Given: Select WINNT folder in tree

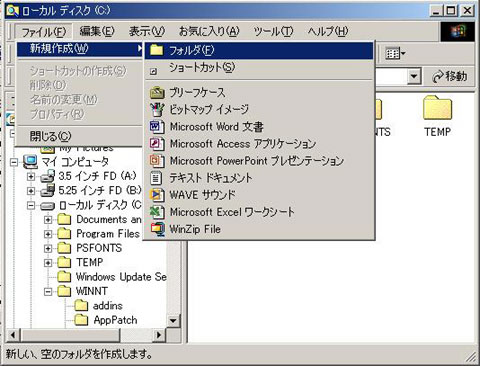Looking at the screenshot, I should tap(92, 291).
